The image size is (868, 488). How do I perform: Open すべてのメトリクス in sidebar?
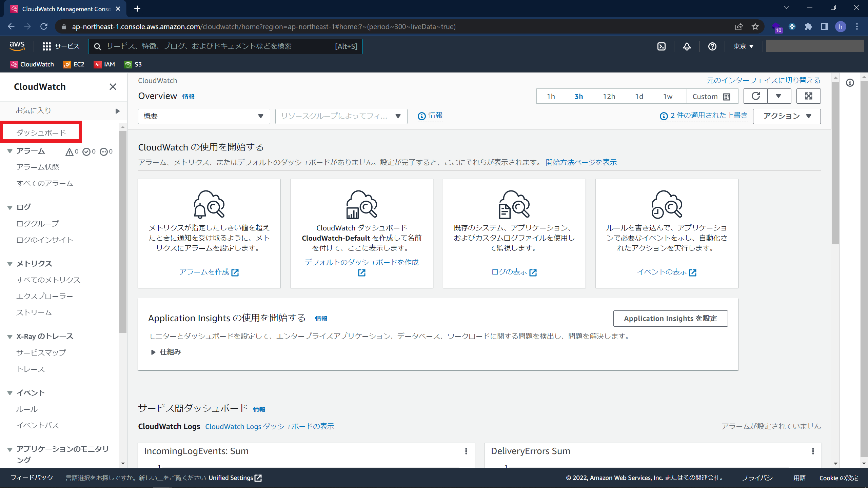point(48,280)
